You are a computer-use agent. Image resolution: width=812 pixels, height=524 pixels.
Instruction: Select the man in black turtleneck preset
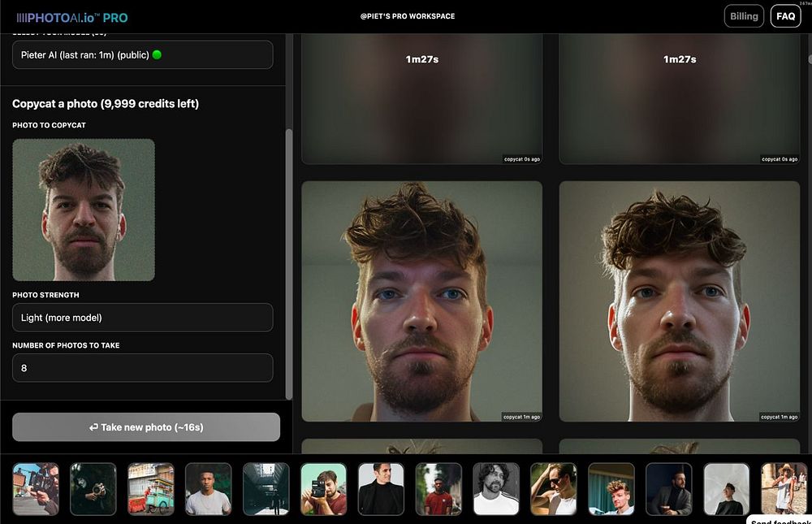[381, 489]
